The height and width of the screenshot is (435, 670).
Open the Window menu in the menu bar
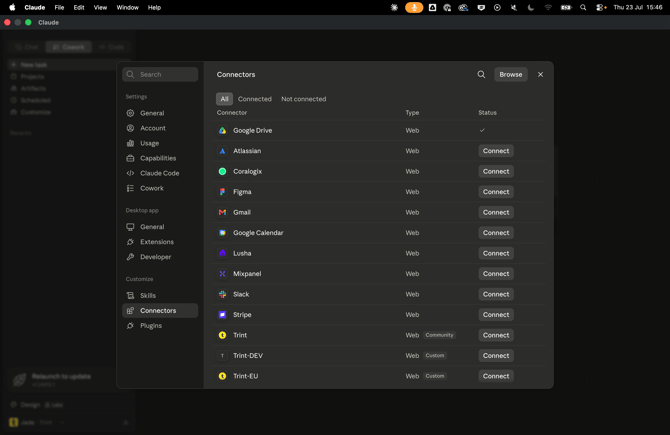pos(127,7)
